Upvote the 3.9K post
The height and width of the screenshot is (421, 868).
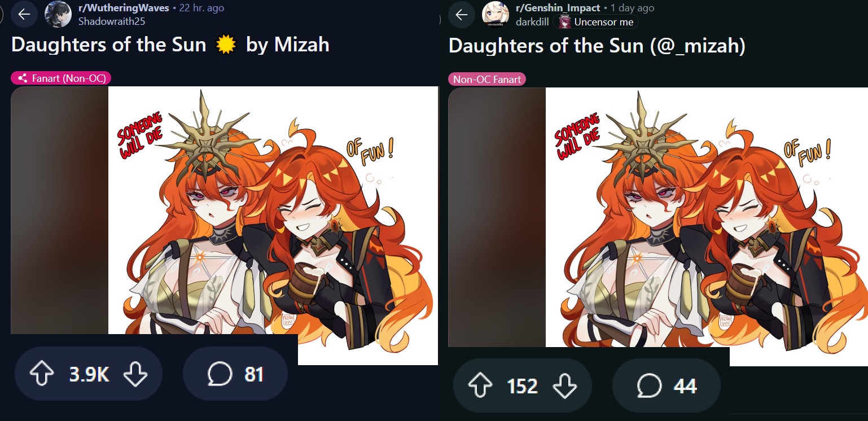(41, 374)
